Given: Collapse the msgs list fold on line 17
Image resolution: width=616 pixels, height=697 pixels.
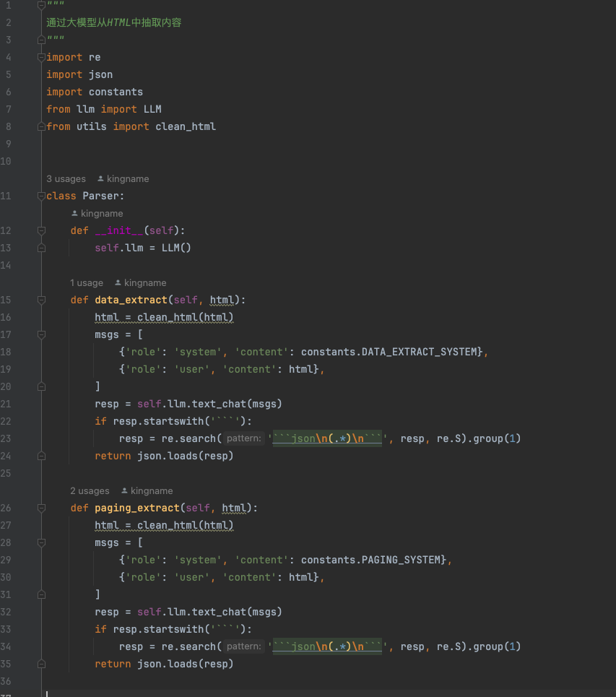Looking at the screenshot, I should (x=41, y=334).
